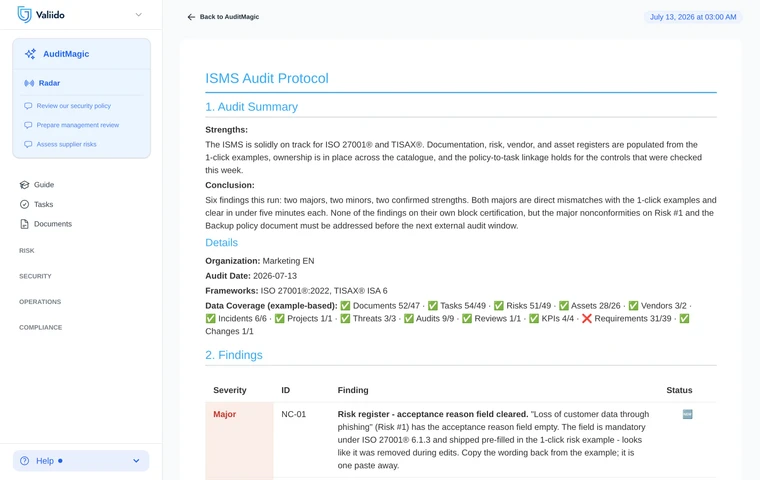Click the Valiido shield logo icon

(x=24, y=14)
